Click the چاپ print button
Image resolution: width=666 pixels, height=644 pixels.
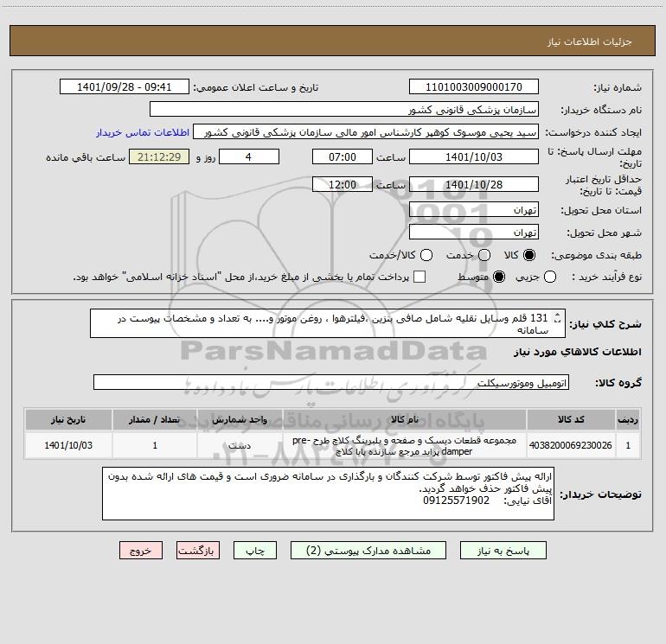click(255, 551)
